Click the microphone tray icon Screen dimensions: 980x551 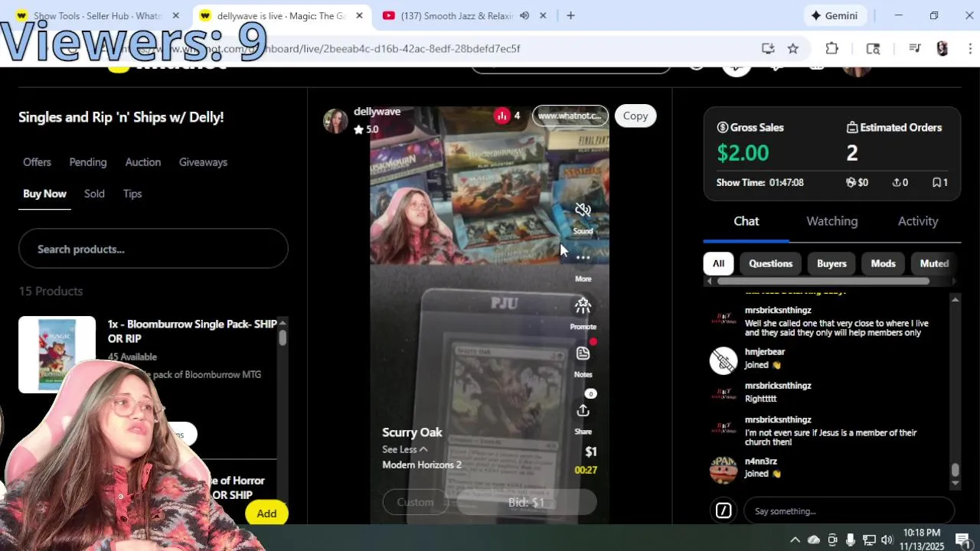click(851, 540)
